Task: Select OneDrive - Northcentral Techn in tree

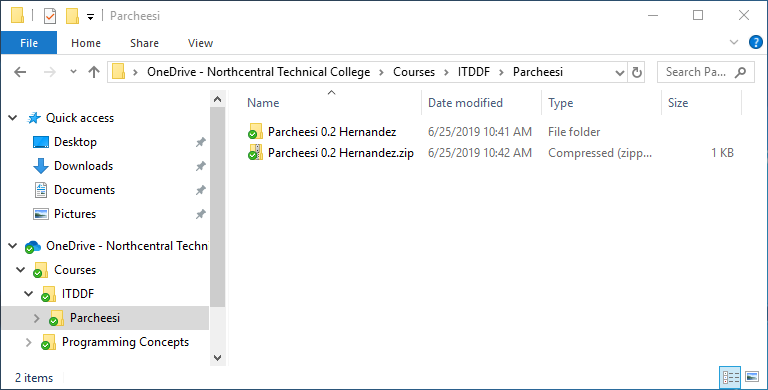Action: click(x=127, y=245)
